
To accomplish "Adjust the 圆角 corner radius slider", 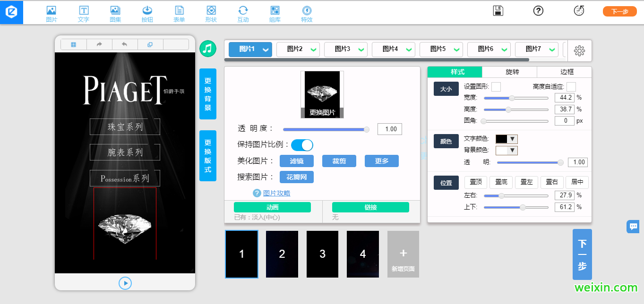I will click(x=516, y=121).
